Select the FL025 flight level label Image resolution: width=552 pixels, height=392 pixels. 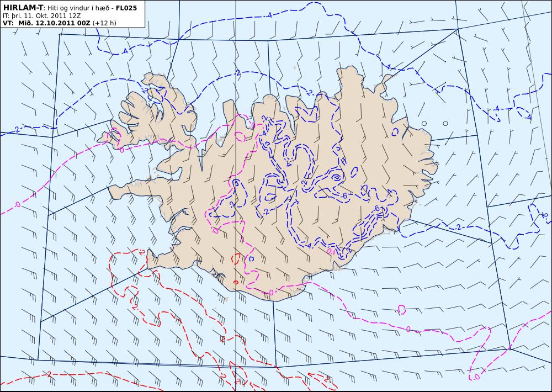click(126, 8)
